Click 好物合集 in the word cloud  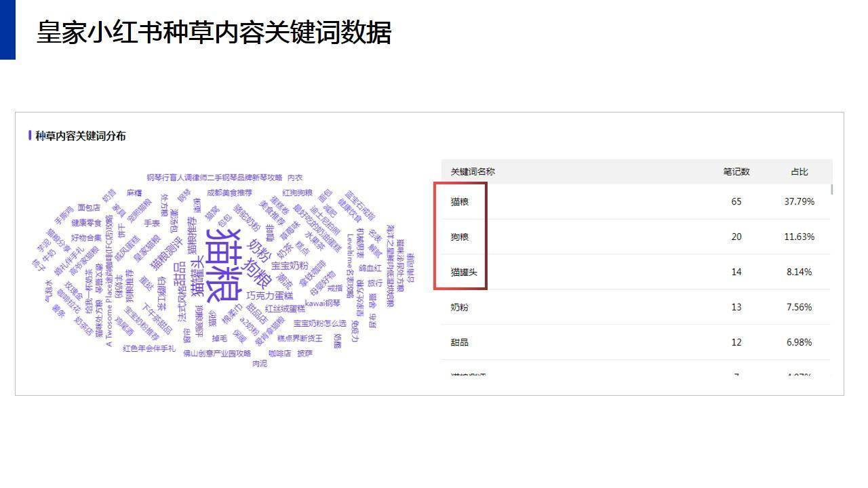86,238
